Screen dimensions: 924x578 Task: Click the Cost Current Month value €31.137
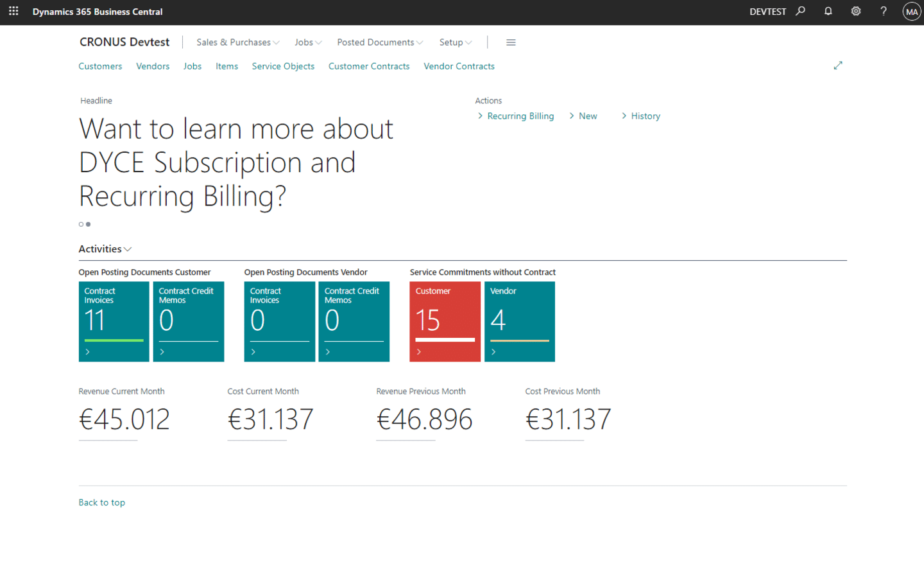point(270,419)
